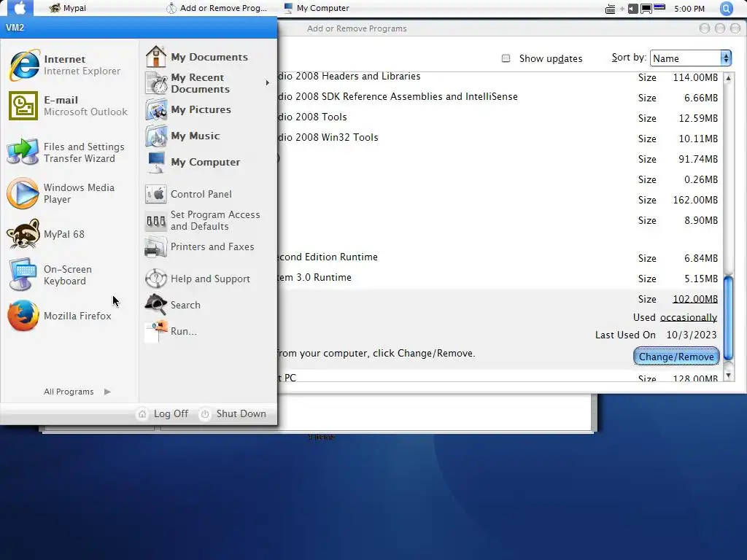747x560 pixels.
Task: Click the 162.00MB size value
Action: click(695, 200)
